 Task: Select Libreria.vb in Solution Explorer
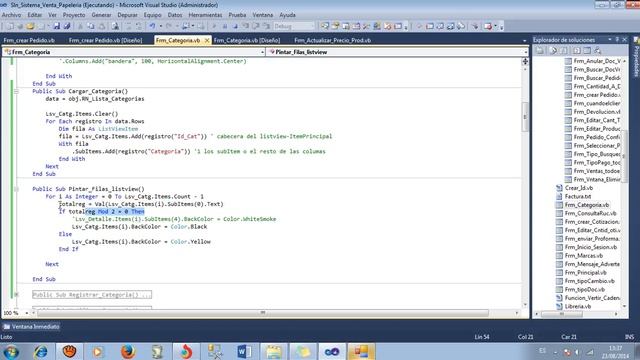[578, 306]
